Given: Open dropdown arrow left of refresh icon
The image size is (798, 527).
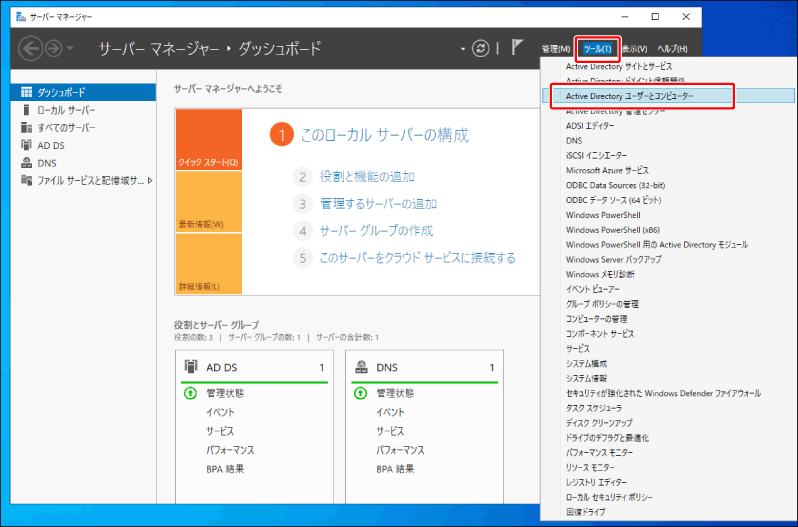Looking at the screenshot, I should (463, 48).
